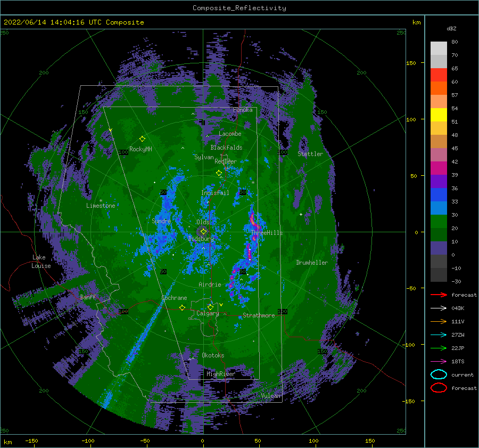
Task: Click the yellow diamond marker below Cochrane
Action: (183, 307)
